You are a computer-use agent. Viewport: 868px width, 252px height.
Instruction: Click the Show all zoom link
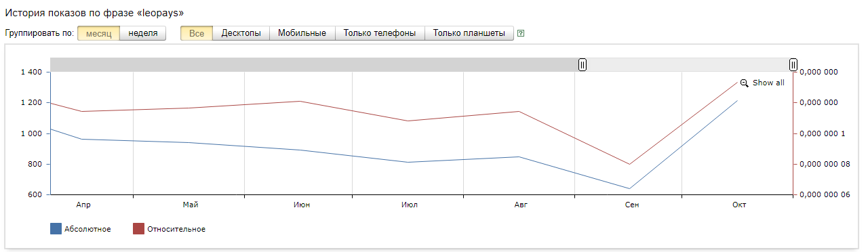[768, 83]
